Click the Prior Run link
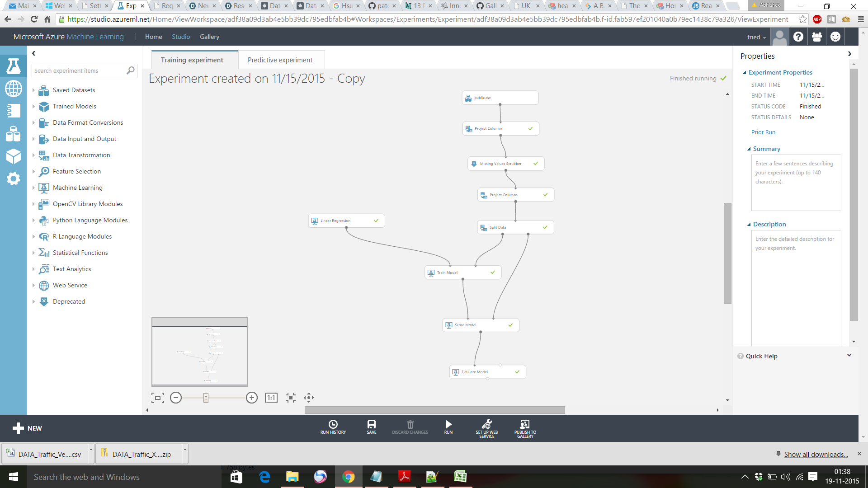 click(763, 132)
